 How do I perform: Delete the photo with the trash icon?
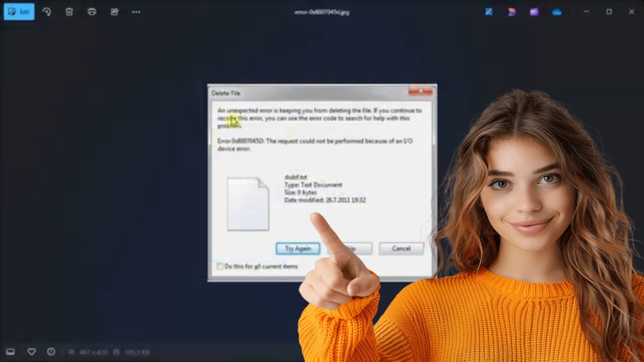(69, 12)
